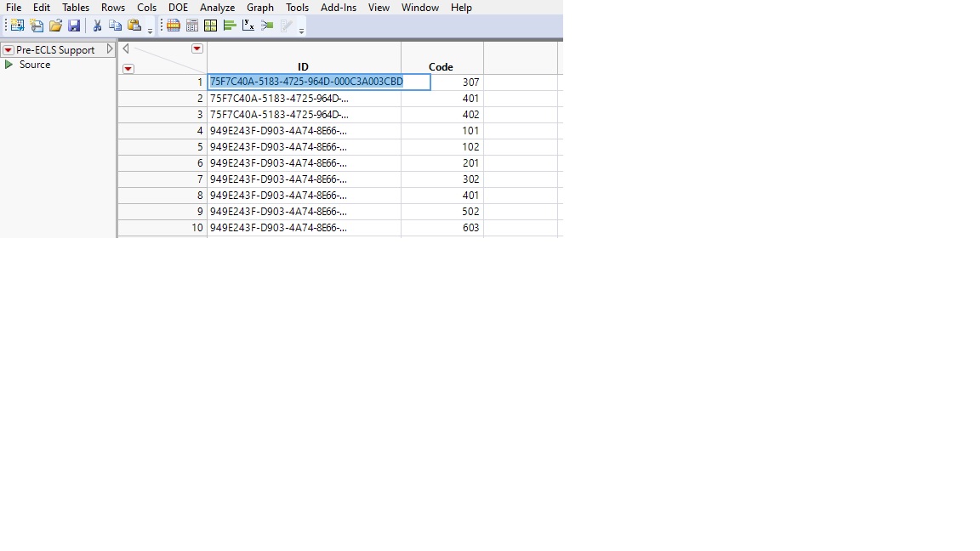The image size is (980, 551).
Task: Click the Code value 401 in row 2
Action: coord(470,98)
